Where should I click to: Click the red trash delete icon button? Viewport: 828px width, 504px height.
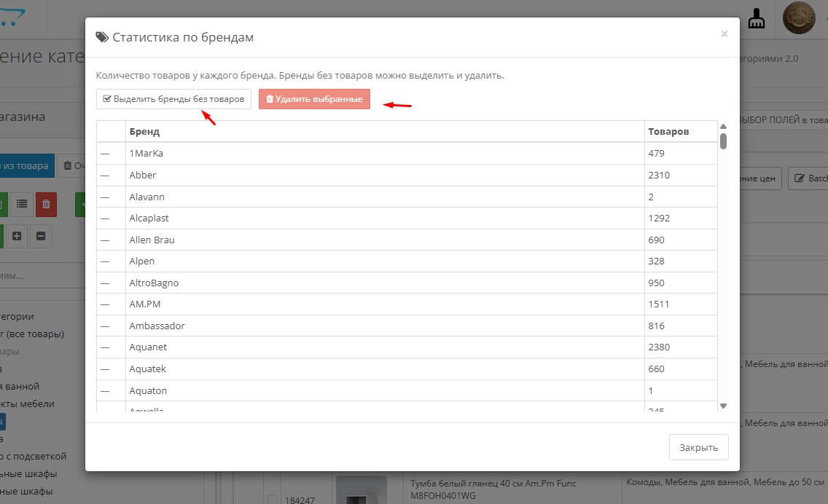point(46,205)
